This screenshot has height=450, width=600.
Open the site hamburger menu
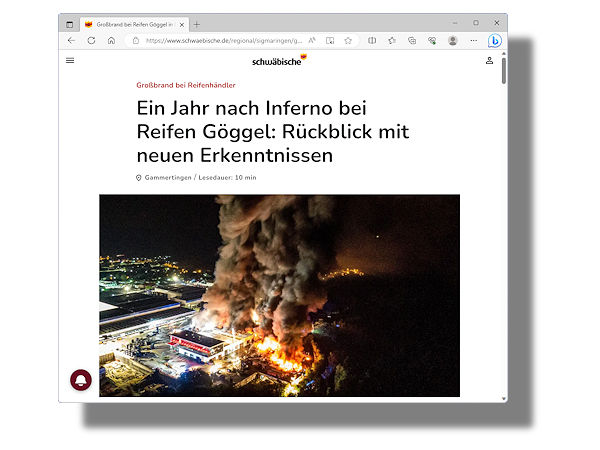tap(70, 60)
